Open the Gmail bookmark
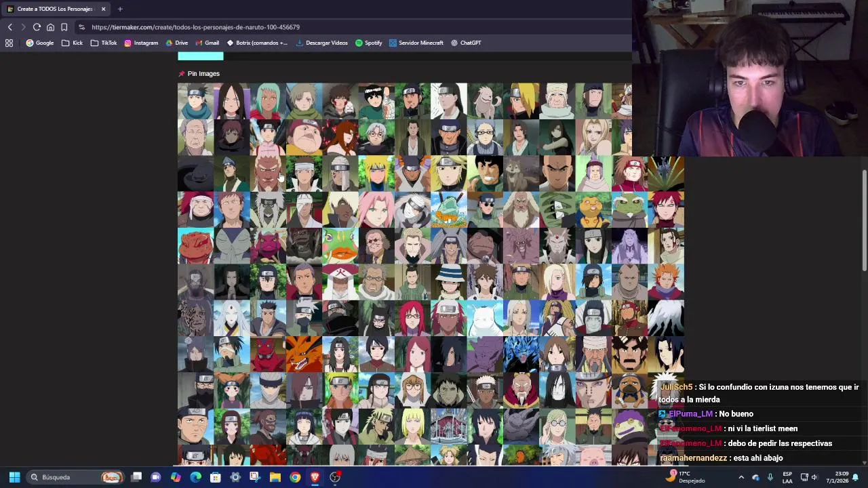This screenshot has height=488, width=868. (x=208, y=43)
